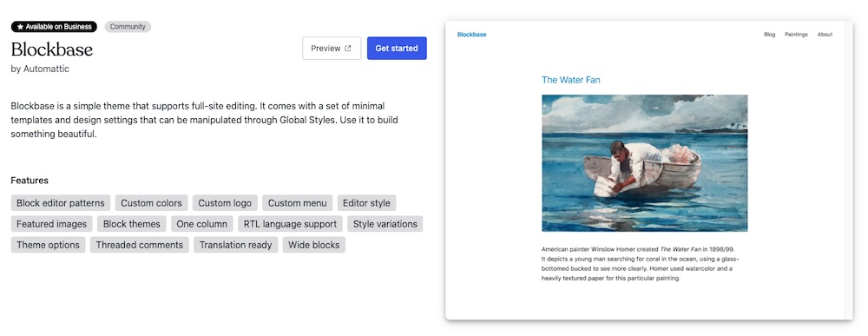The image size is (868, 336).
Task: Click the Winslow Homer description paragraph
Action: coord(641,264)
